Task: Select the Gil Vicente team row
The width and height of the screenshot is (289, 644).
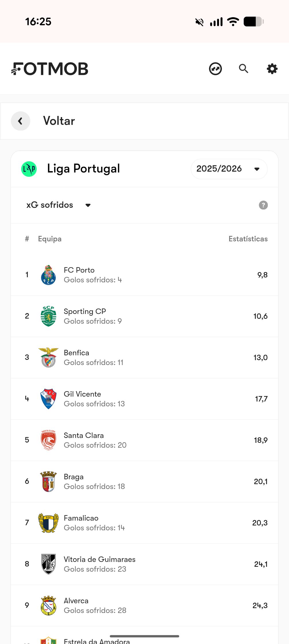Action: click(x=144, y=399)
